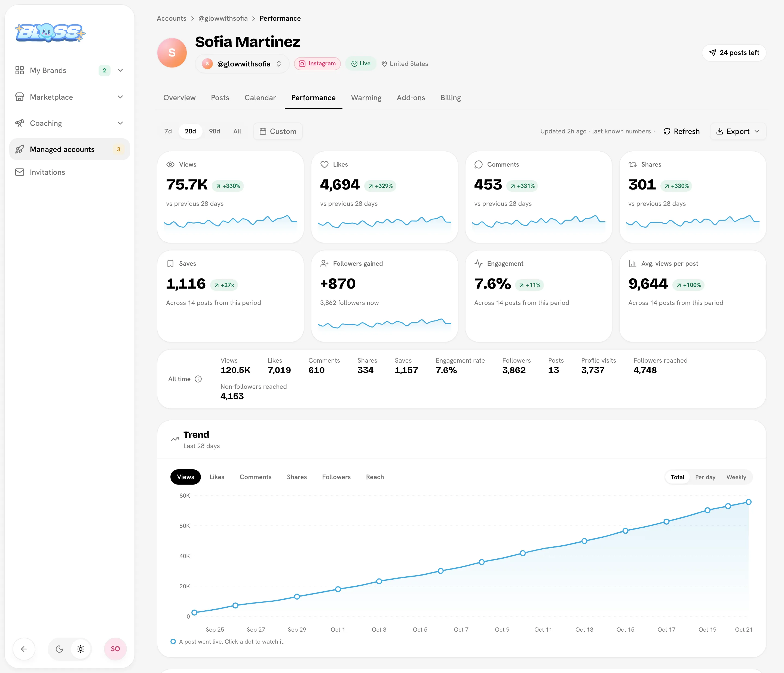Viewport: 784px width, 673px height.
Task: Click the Views eye icon
Action: click(x=170, y=164)
